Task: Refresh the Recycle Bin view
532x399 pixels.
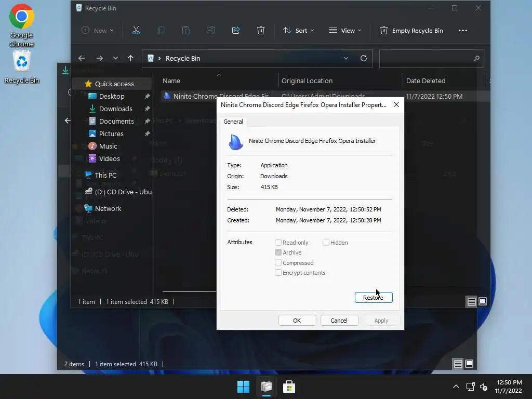Action: coord(363,58)
